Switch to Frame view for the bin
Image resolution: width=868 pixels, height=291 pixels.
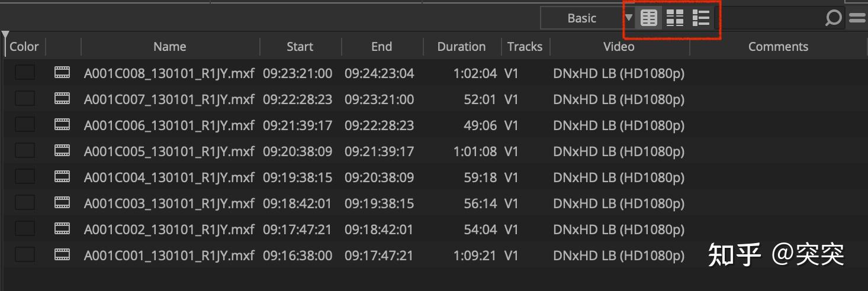(675, 19)
